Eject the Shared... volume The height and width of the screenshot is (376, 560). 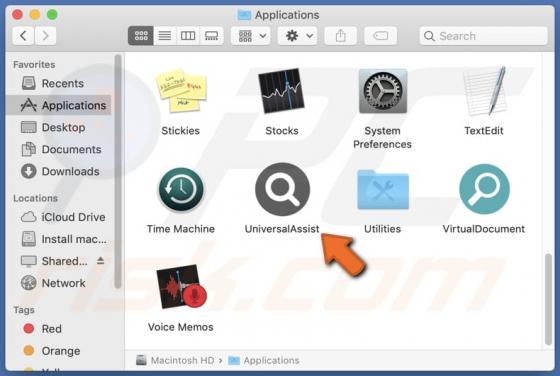(x=100, y=261)
